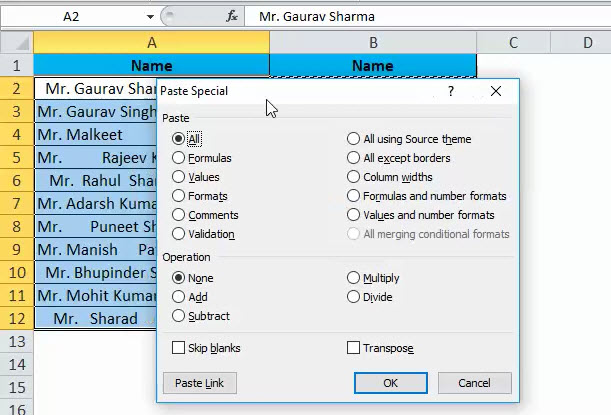Image resolution: width=611 pixels, height=415 pixels.
Task: Select the Multiply operation
Action: (x=353, y=278)
